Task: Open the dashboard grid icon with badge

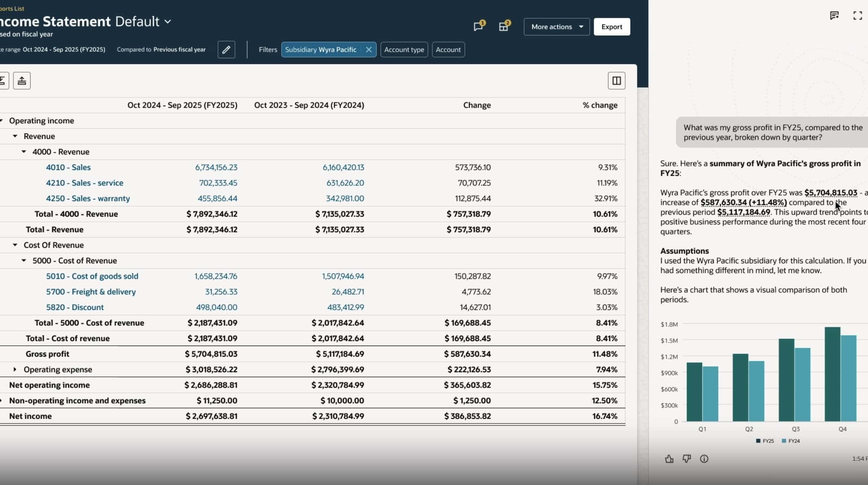Action: click(504, 27)
